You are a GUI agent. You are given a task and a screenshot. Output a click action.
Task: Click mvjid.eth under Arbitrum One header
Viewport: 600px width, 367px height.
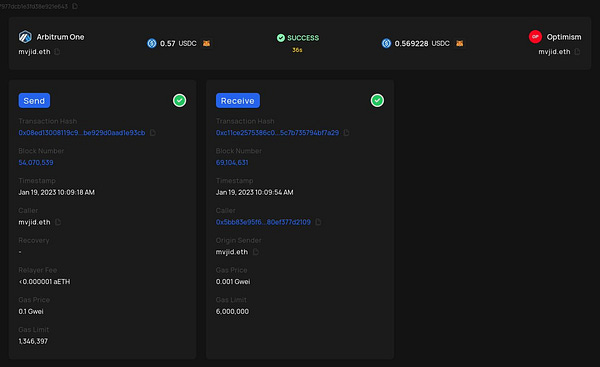34,52
